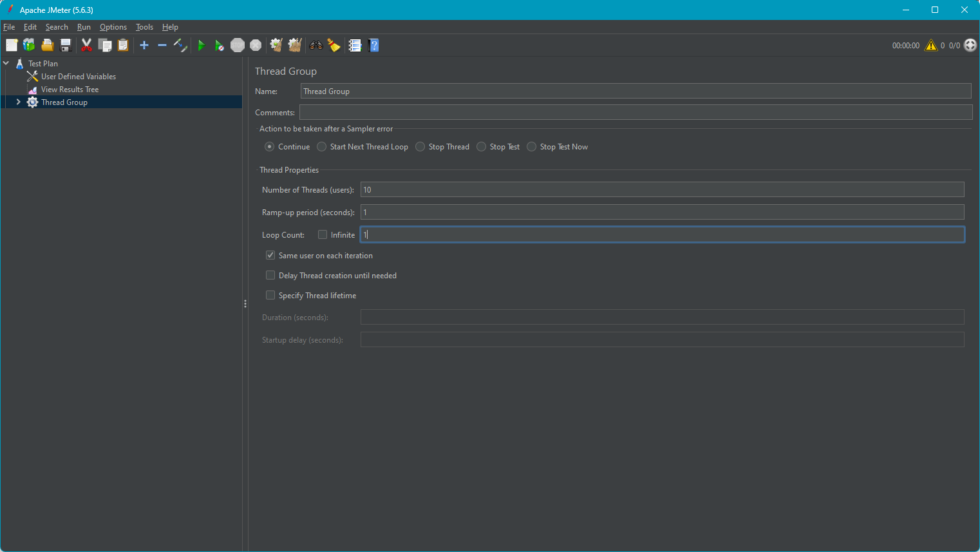Select View Results Tree in tree
Image resolution: width=980 pixels, height=552 pixels.
point(70,90)
